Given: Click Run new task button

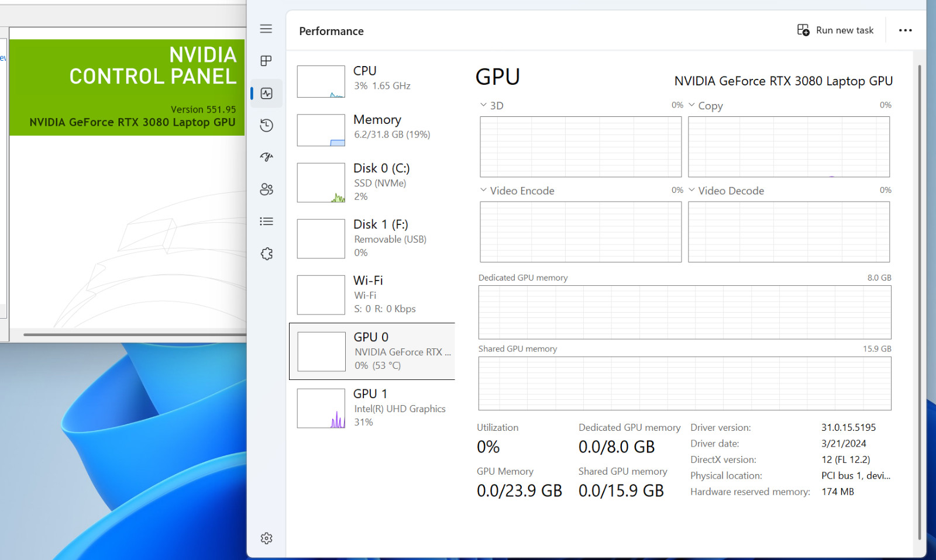Looking at the screenshot, I should (x=835, y=30).
